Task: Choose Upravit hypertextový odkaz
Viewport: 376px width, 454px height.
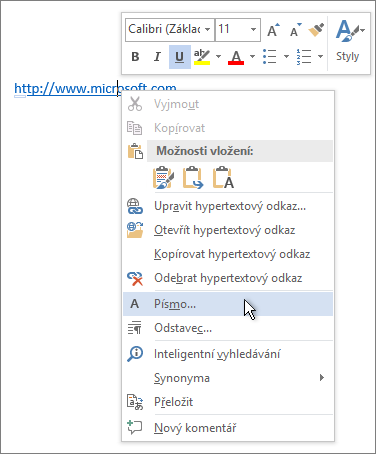Action: pos(228,206)
